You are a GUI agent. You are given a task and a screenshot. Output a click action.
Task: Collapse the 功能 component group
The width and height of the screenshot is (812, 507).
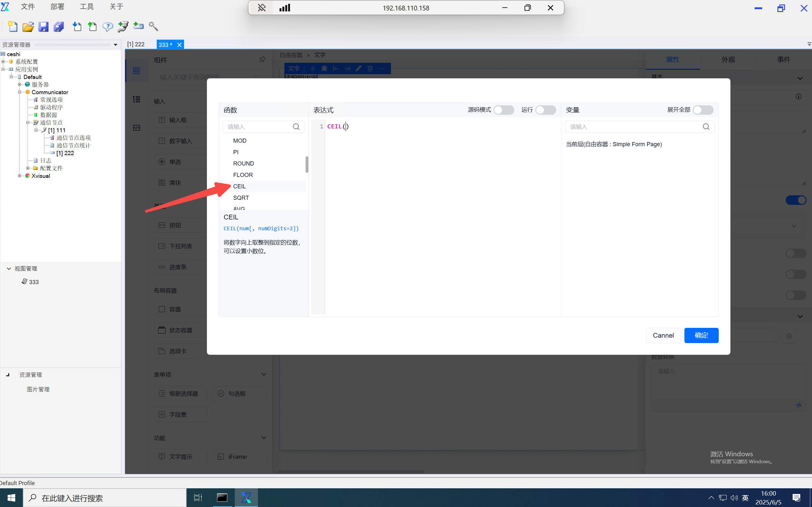tap(264, 438)
